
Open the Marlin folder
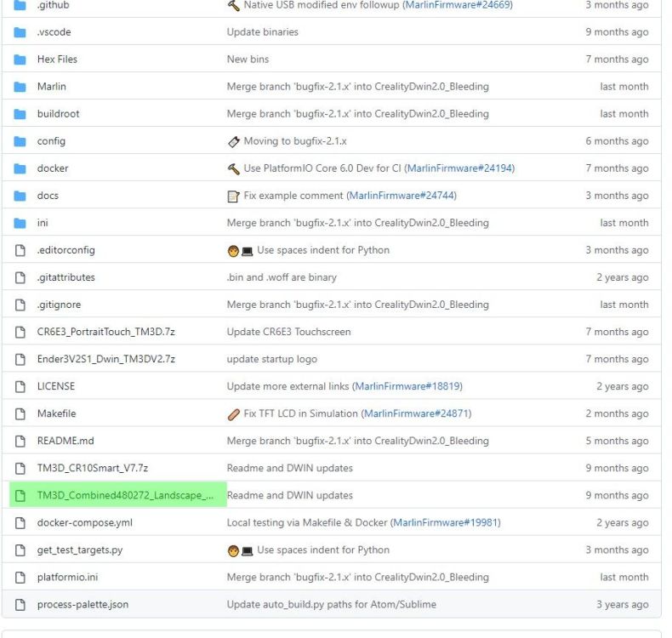[x=51, y=87]
